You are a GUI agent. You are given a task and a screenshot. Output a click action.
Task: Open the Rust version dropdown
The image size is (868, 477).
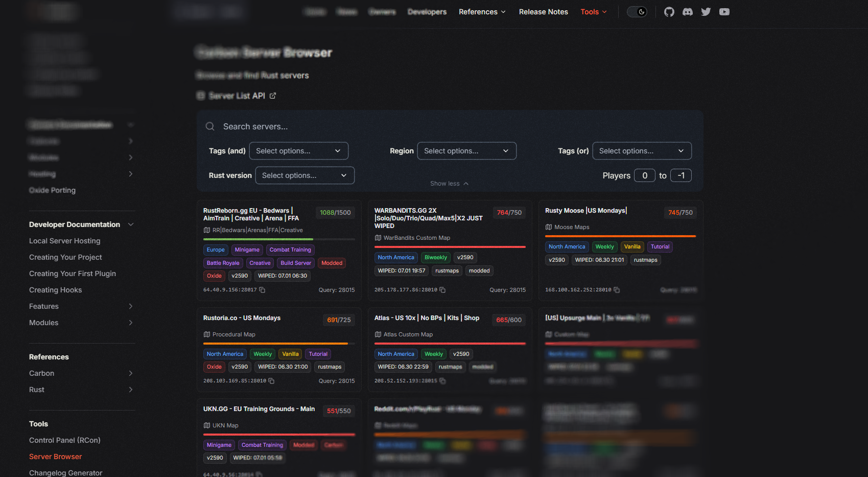(304, 175)
